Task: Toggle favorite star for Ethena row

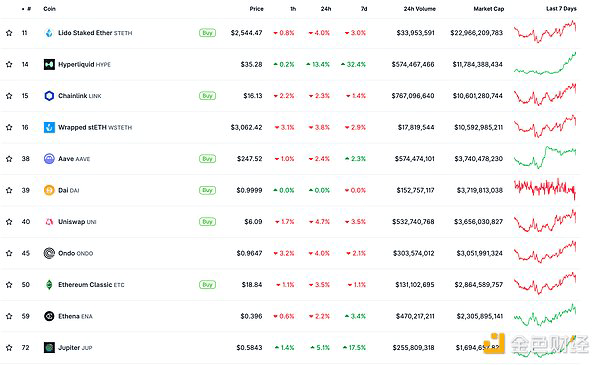Action: [x=9, y=316]
